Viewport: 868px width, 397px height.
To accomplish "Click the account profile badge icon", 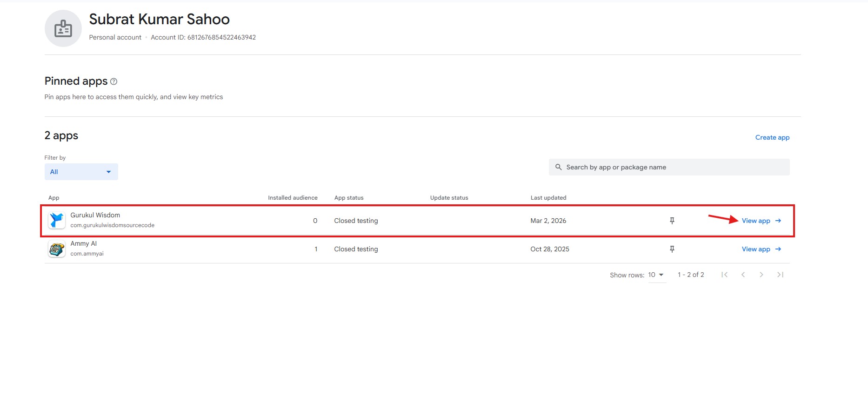I will 63,28.
